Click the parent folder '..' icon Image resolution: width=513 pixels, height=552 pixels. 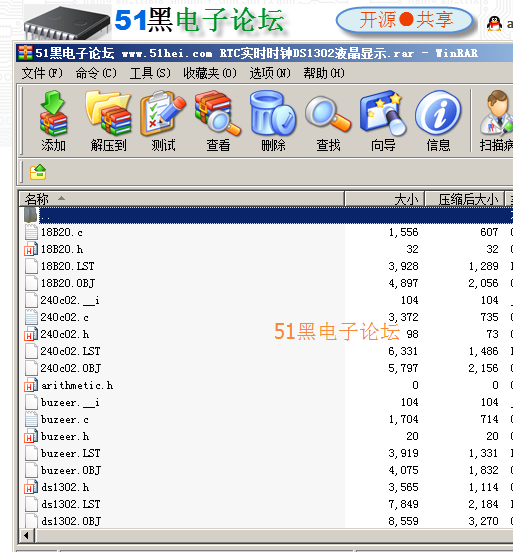pos(31,215)
